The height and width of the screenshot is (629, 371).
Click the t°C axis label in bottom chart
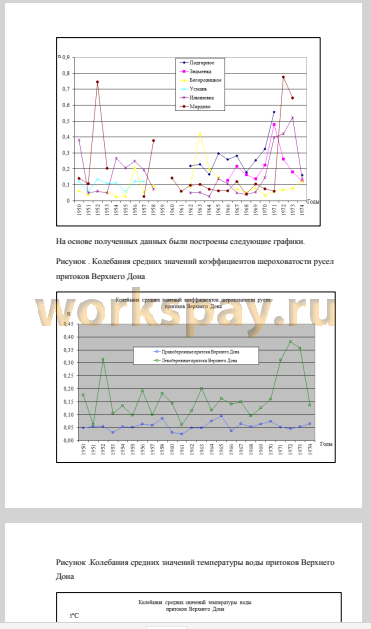pos(74,615)
